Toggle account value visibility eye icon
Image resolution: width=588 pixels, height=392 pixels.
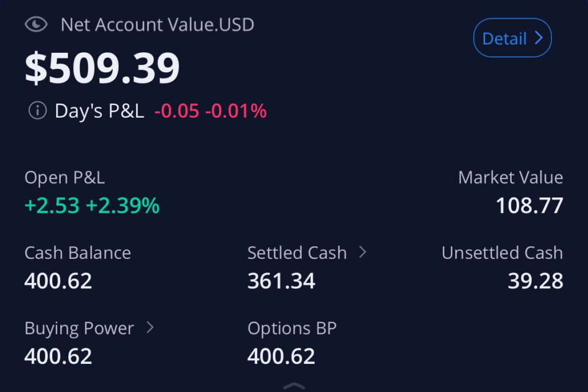pyautogui.click(x=36, y=25)
